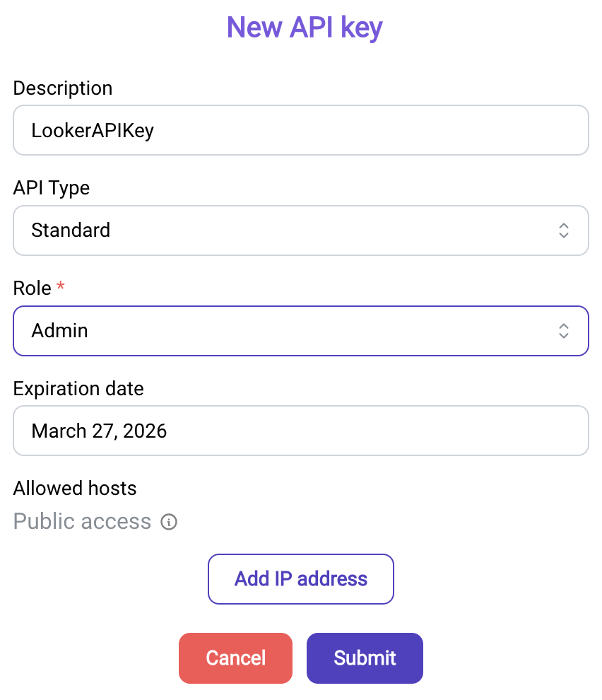Click the New API key heading
Viewport: 602px width, 700px height.
tap(305, 28)
